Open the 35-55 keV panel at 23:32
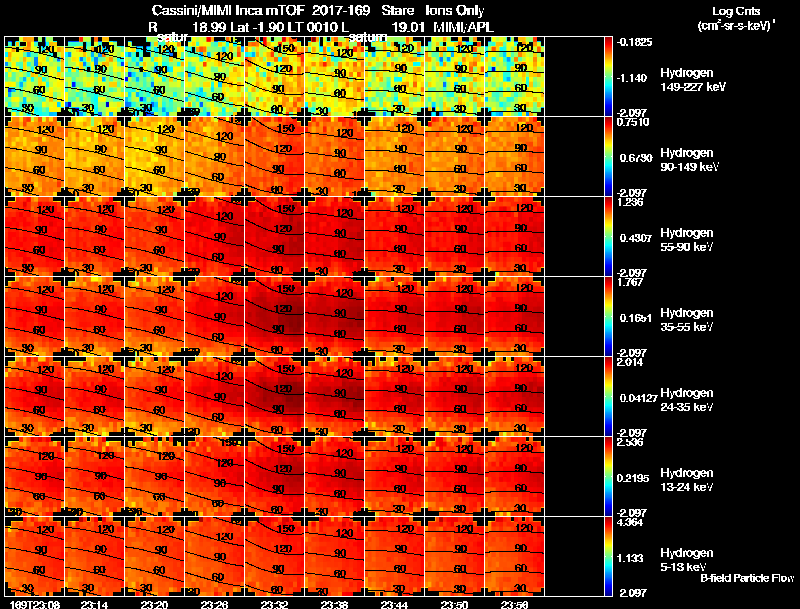This screenshot has height=609, width=800. 274,316
